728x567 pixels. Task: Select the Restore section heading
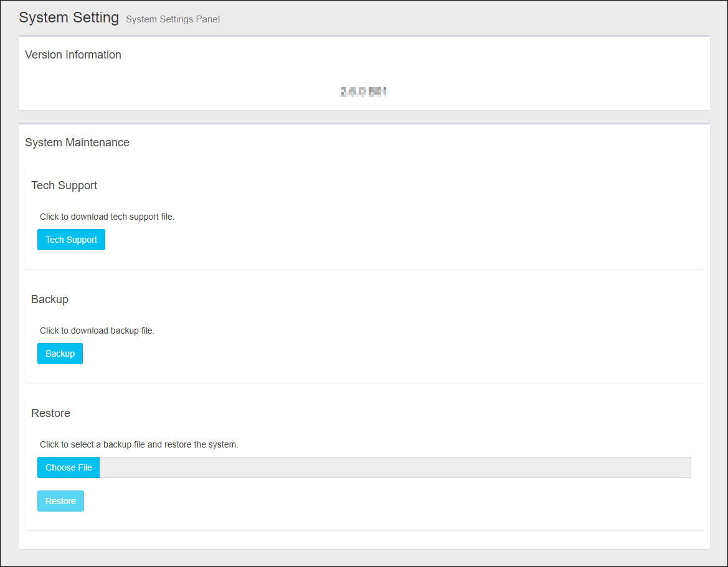(x=50, y=413)
